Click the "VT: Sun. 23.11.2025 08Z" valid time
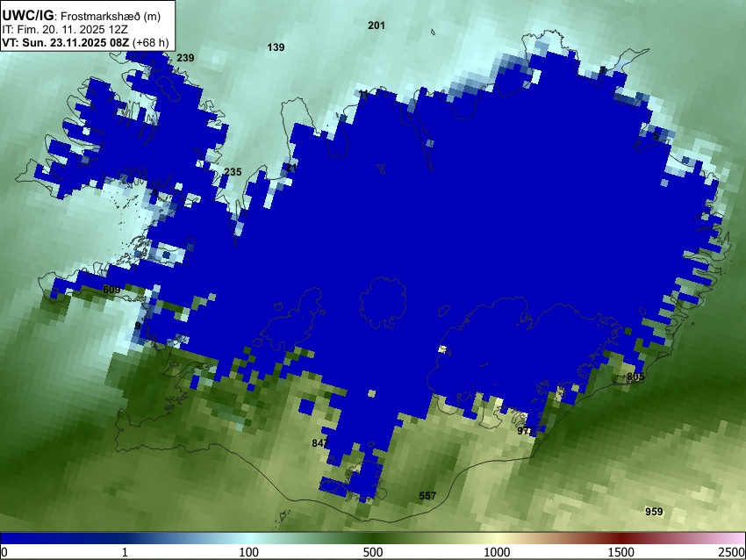The height and width of the screenshot is (560, 746). [65, 42]
